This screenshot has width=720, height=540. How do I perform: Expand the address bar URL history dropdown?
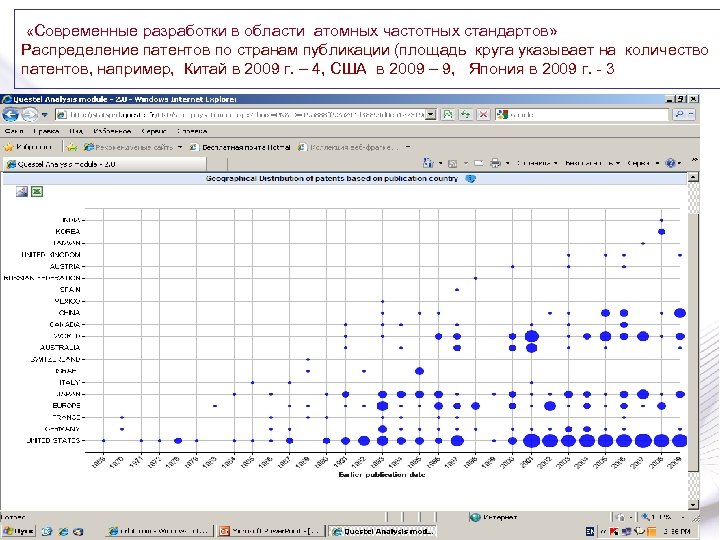pos(430,114)
